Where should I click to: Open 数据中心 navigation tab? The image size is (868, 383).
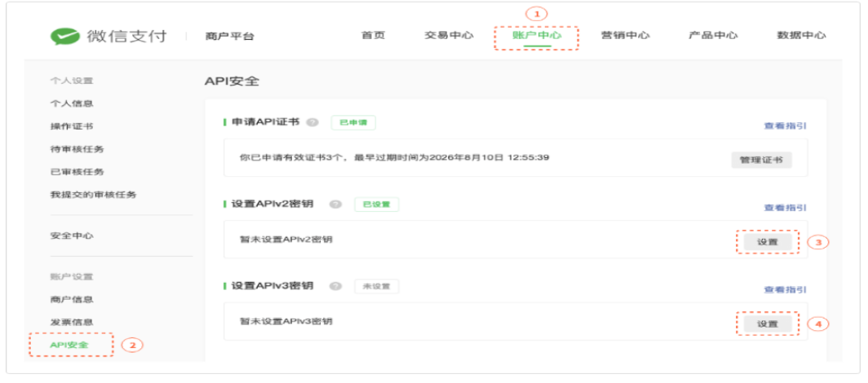tap(801, 36)
